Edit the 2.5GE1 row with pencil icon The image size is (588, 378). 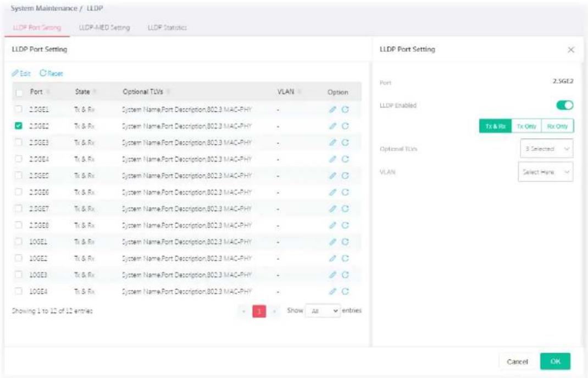[x=332, y=109]
